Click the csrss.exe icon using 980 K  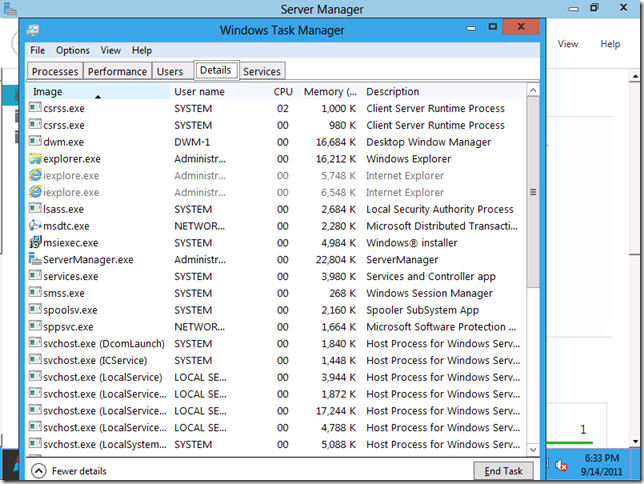click(35, 124)
